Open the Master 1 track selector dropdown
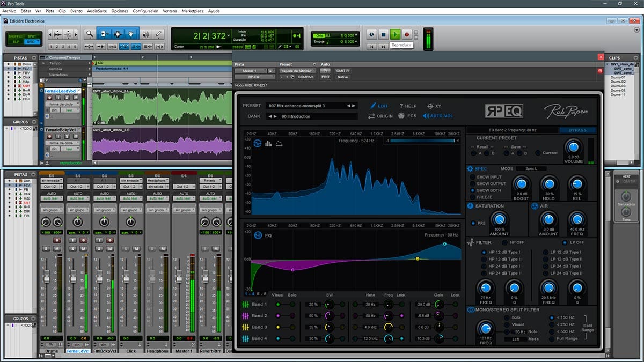 click(251, 71)
